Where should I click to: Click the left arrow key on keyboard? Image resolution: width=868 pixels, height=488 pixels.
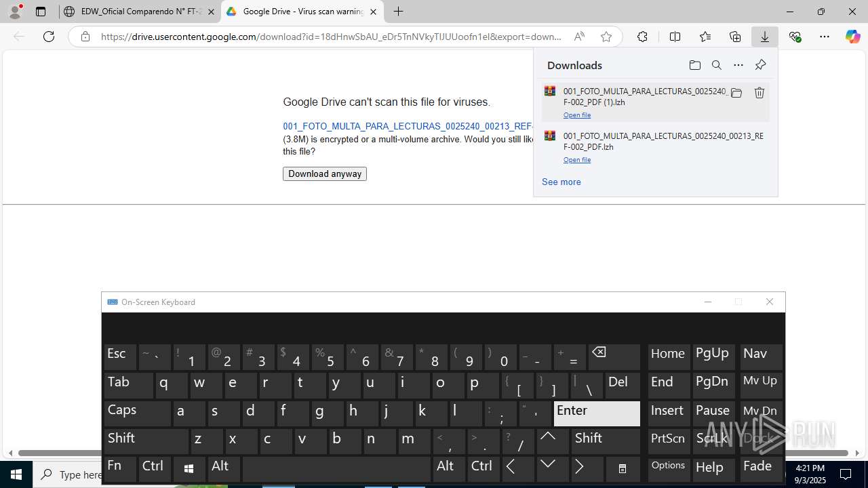518,469
